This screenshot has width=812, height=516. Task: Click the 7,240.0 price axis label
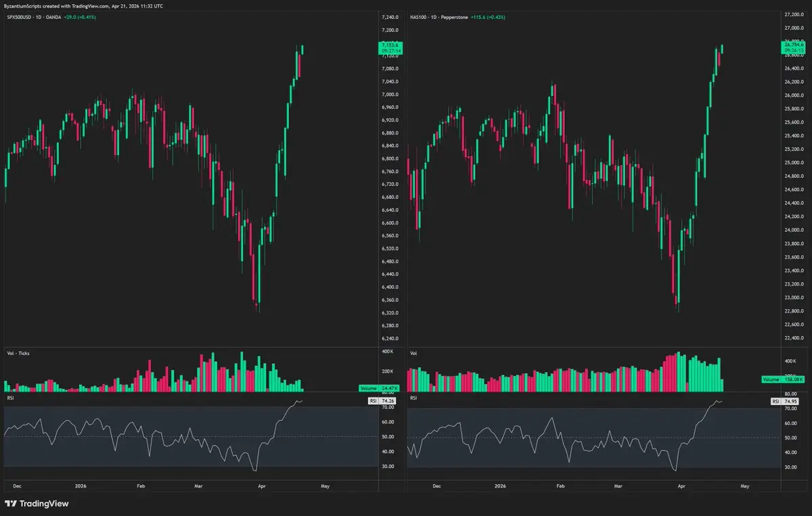coord(389,17)
